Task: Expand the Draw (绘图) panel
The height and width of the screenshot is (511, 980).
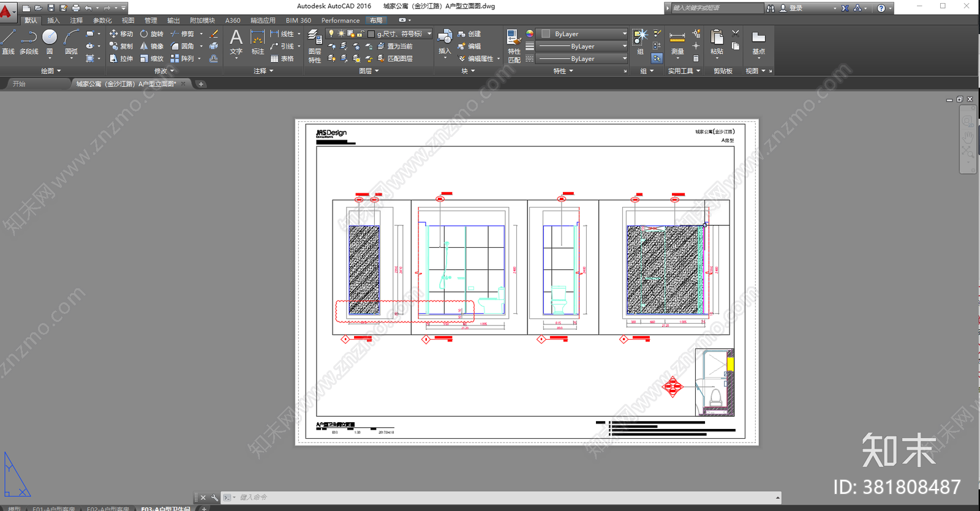Action: 51,71
